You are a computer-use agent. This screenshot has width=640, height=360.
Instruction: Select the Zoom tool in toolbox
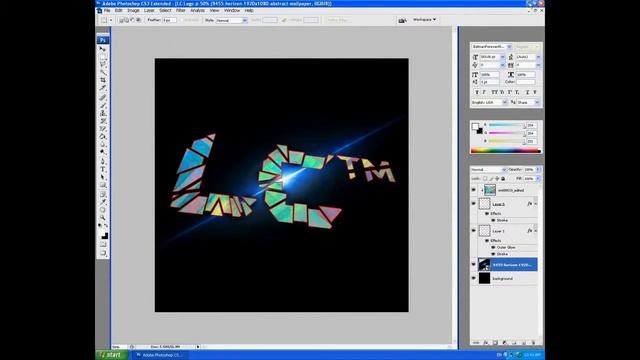(x=103, y=218)
